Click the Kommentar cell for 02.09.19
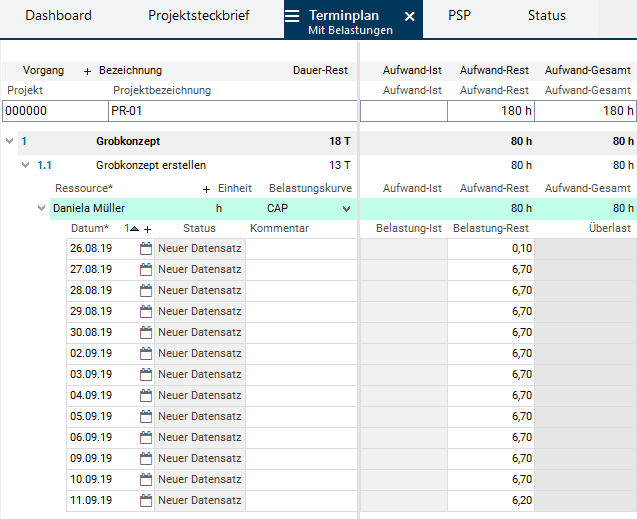 tap(301, 353)
